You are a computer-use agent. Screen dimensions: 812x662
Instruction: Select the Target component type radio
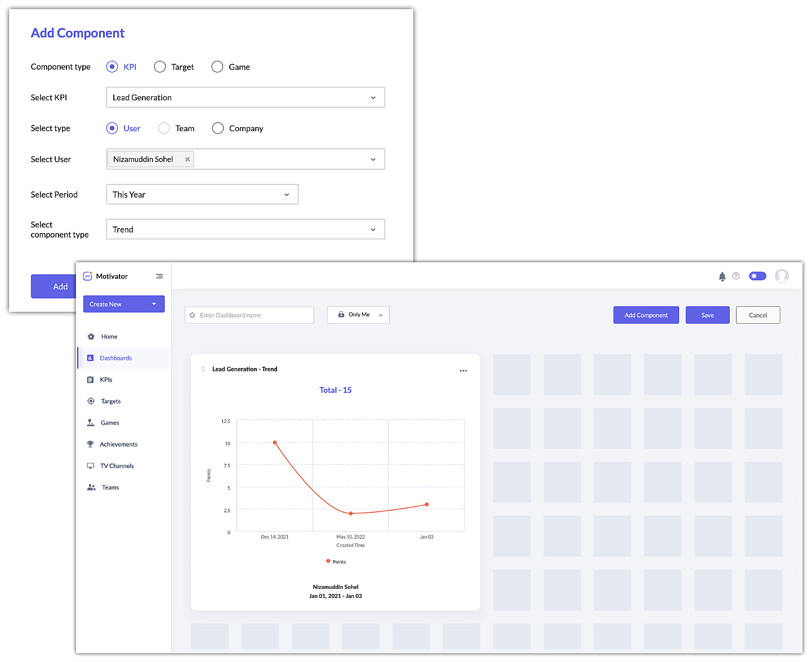tap(160, 67)
